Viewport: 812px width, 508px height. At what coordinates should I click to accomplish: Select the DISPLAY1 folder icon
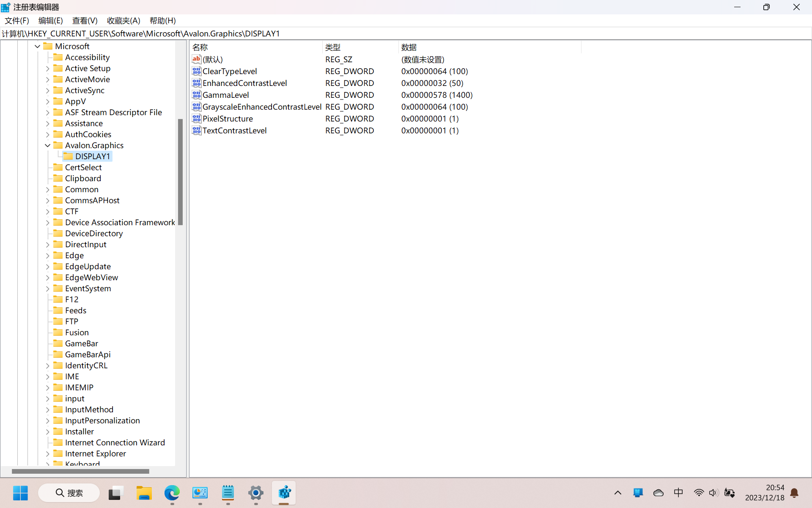point(68,156)
